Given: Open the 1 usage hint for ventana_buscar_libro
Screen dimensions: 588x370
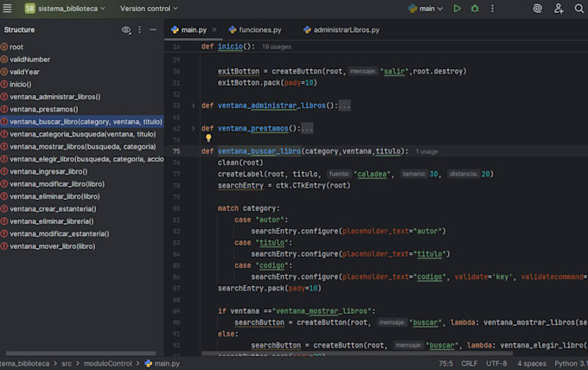Looking at the screenshot, I should coord(427,151).
